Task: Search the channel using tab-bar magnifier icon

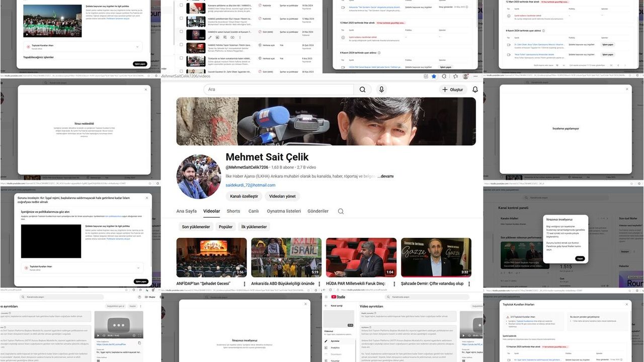Action: (x=341, y=211)
